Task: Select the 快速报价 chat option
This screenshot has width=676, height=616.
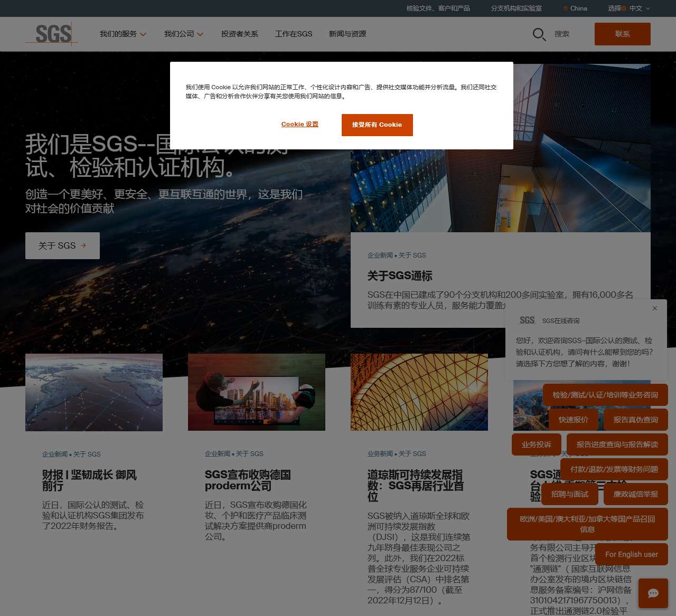Action: pyautogui.click(x=573, y=420)
